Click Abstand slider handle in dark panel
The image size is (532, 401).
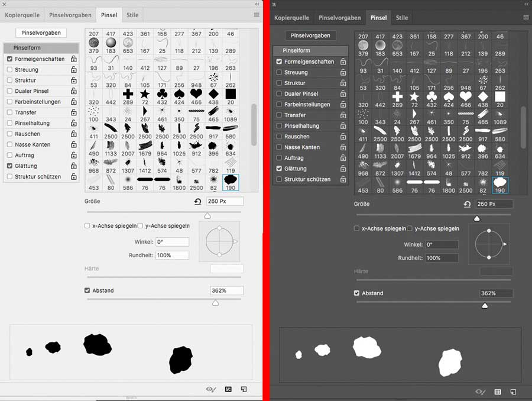pos(485,305)
